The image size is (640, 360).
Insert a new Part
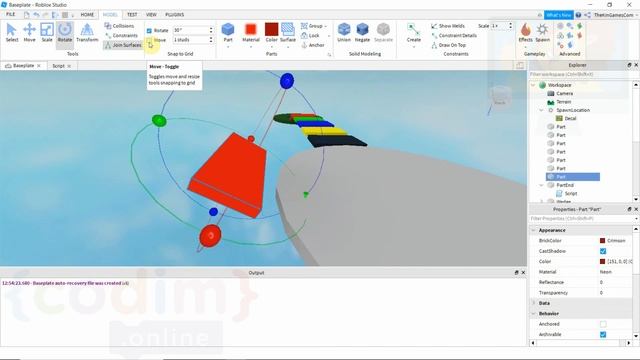tap(228, 33)
